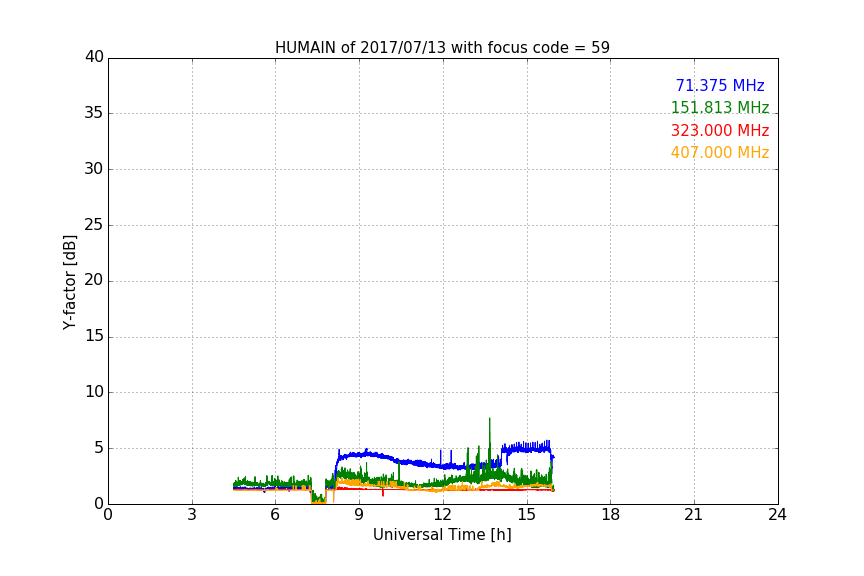Viewport: 864px width, 576px height.
Task: Click the 'Y-factor [dB]' axis label
Action: (x=69, y=282)
